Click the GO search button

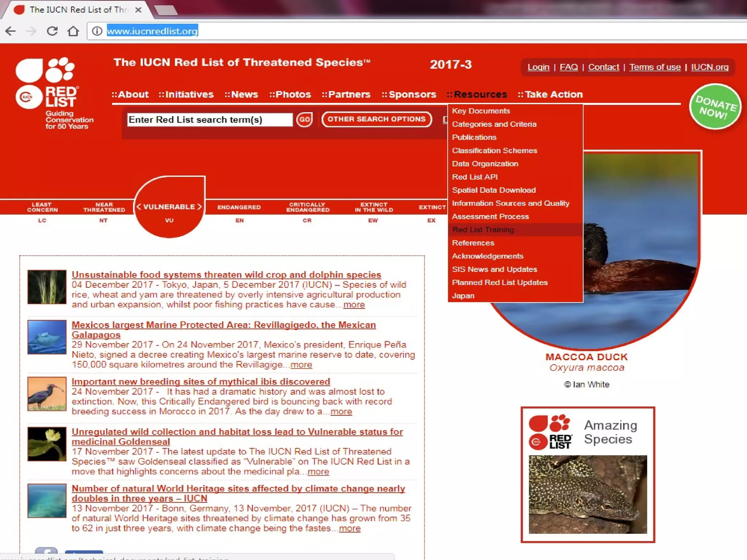(304, 119)
